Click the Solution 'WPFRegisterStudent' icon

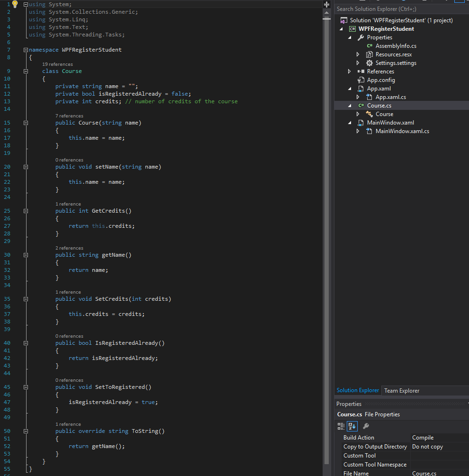[x=344, y=20]
